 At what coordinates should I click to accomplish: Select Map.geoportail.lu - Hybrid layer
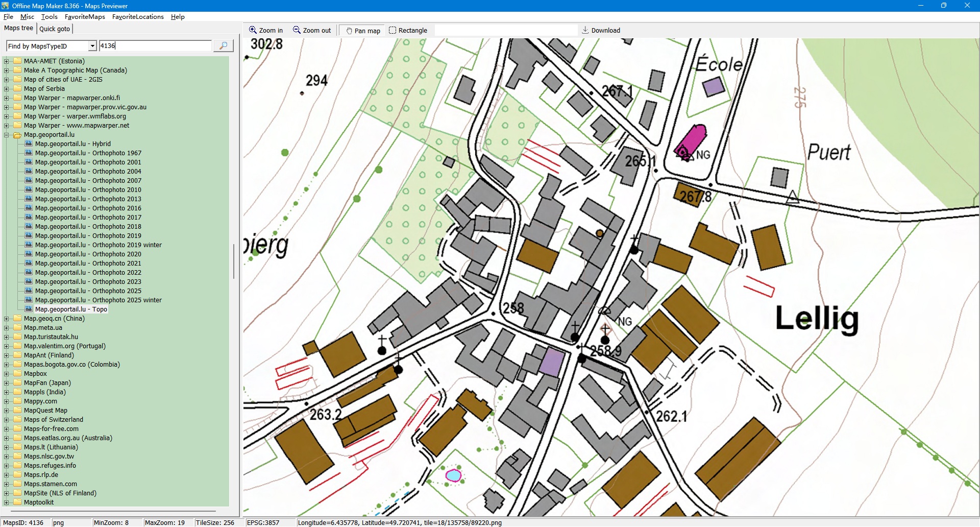click(72, 144)
